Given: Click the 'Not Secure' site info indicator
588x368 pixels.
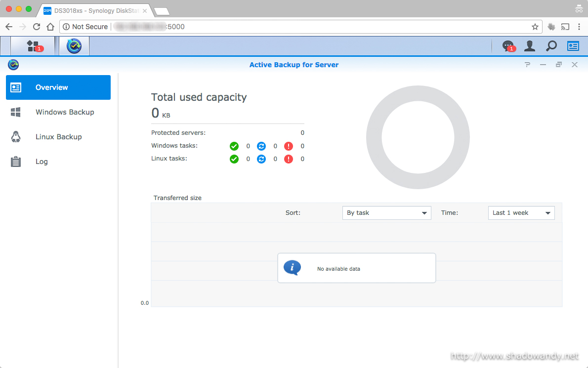Looking at the screenshot, I should click(x=85, y=27).
